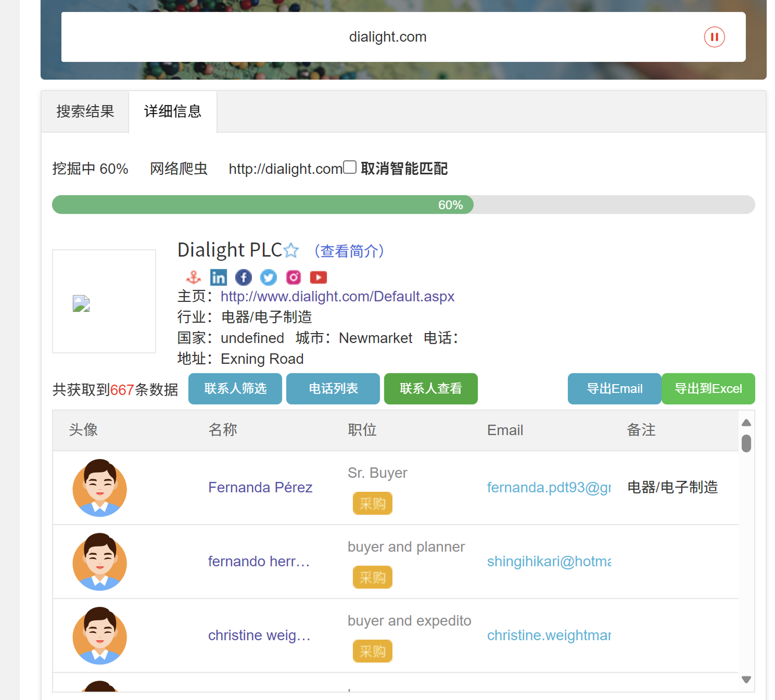Click the 联系人筛选 button
Viewport: 775px width, 700px height.
(235, 388)
